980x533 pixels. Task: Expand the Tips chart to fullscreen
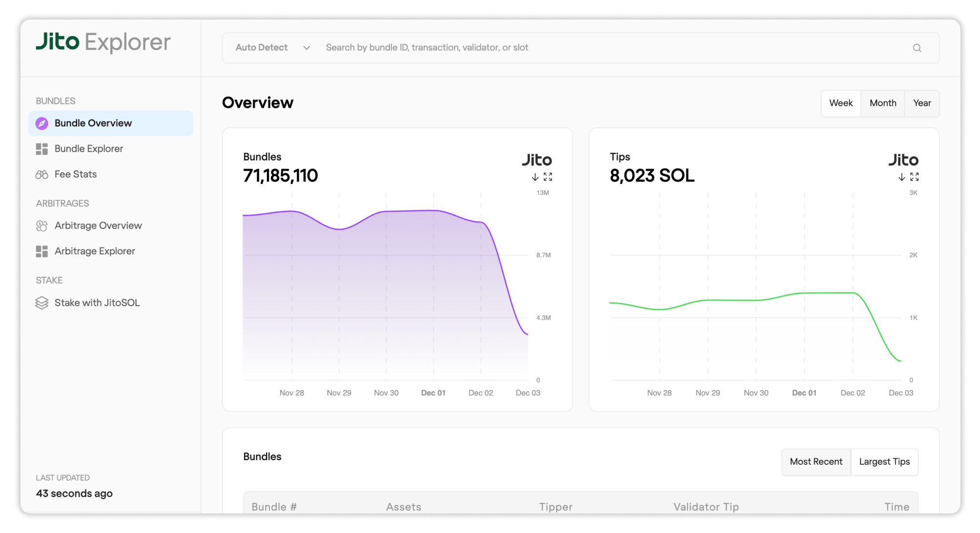(x=915, y=177)
